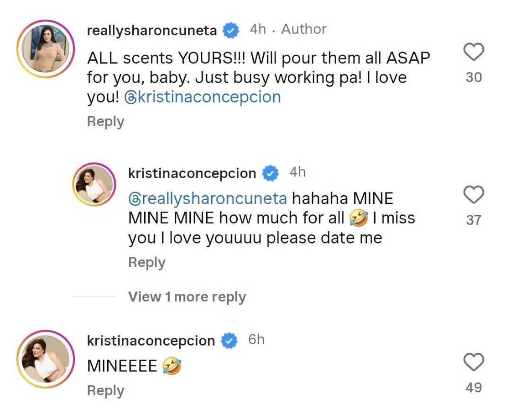Viewport: 511px width, 420px height.
Task: Like kristinaconcepcion's reply comment
Action: point(473,195)
